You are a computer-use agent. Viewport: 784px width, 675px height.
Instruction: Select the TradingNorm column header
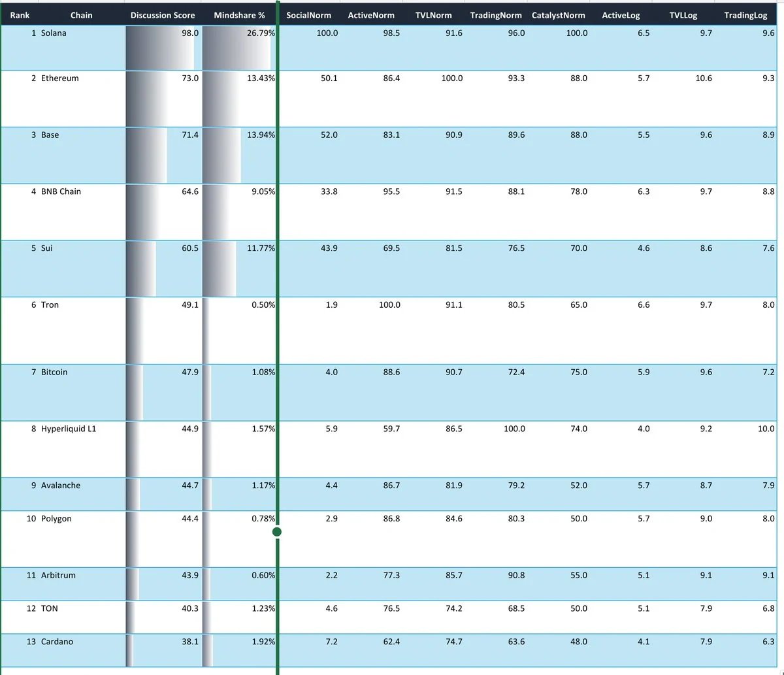pyautogui.click(x=496, y=15)
